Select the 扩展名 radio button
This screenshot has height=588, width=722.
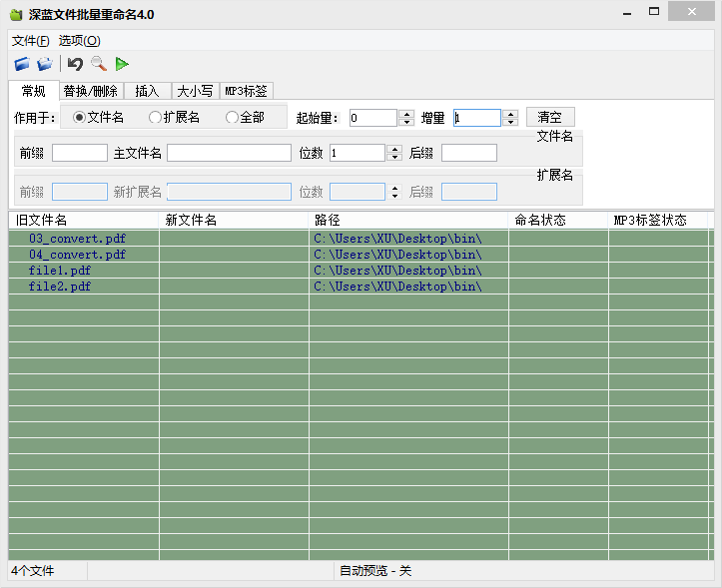click(x=155, y=118)
